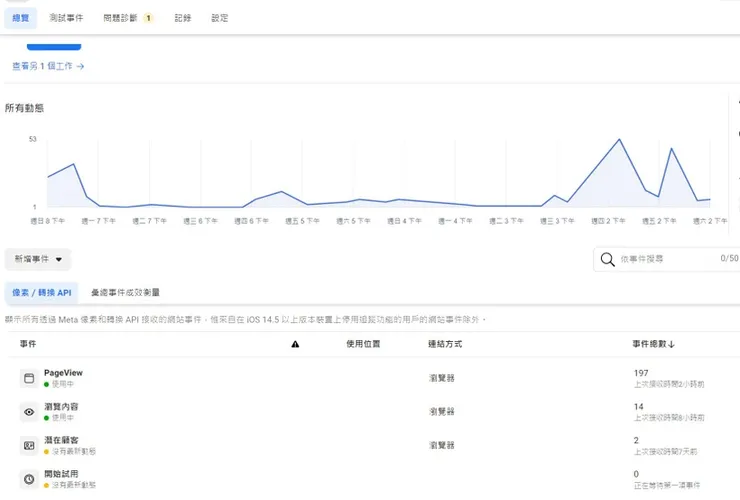Screen dimensions: 740x500
Task: Click the highest chart peak at 53
Action: tap(619, 139)
